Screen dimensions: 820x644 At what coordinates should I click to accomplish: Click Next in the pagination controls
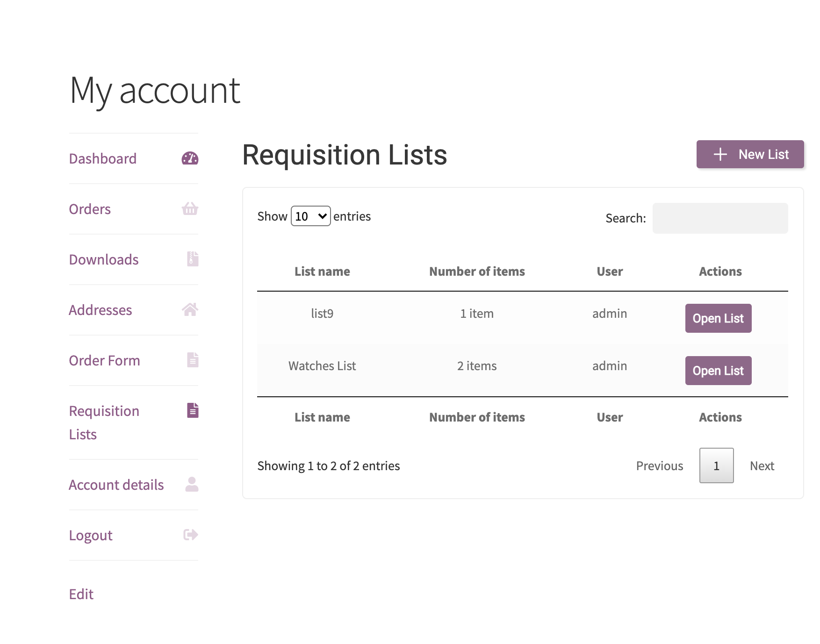tap(762, 465)
